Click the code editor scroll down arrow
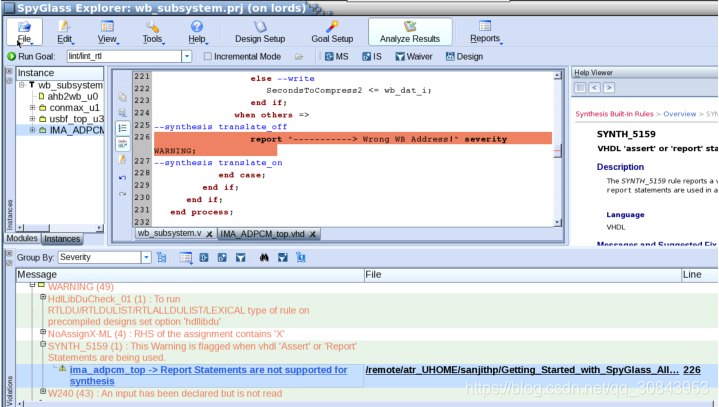Image resolution: width=719 pixels, height=407 pixels. (x=557, y=222)
